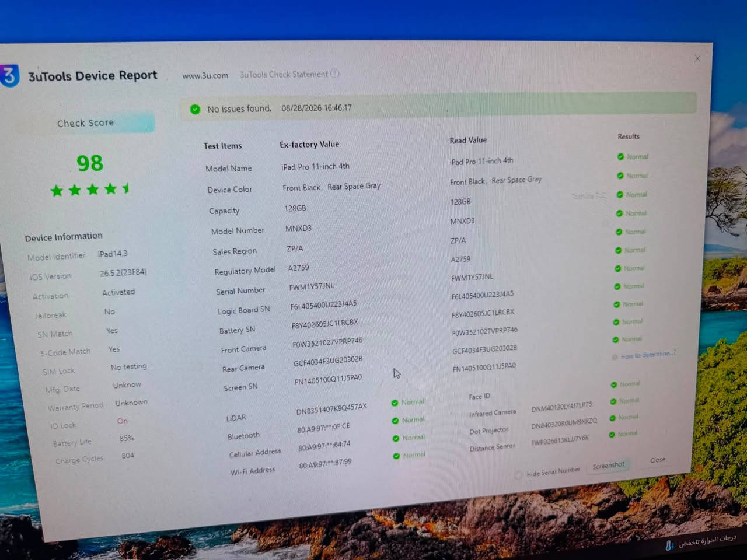The height and width of the screenshot is (560, 747).
Task: Click the Model Identifier value iPad14,3
Action: (113, 254)
